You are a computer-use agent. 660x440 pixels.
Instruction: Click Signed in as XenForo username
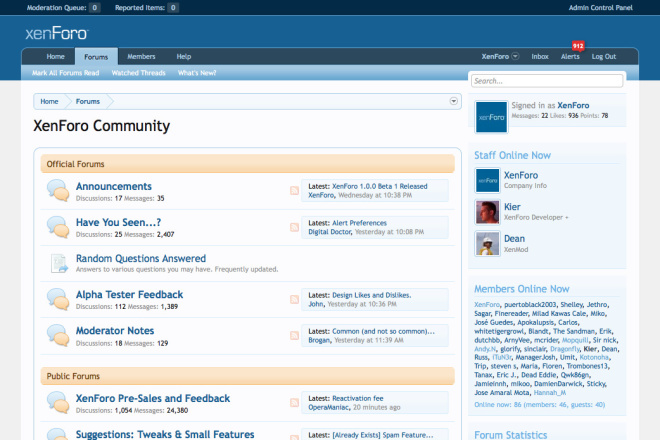click(573, 105)
